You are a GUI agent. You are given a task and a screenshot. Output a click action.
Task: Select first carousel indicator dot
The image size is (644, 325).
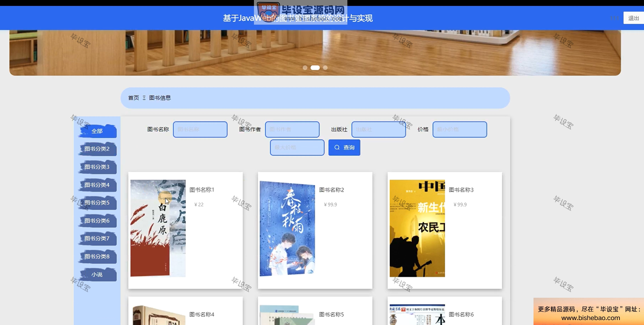(x=305, y=68)
